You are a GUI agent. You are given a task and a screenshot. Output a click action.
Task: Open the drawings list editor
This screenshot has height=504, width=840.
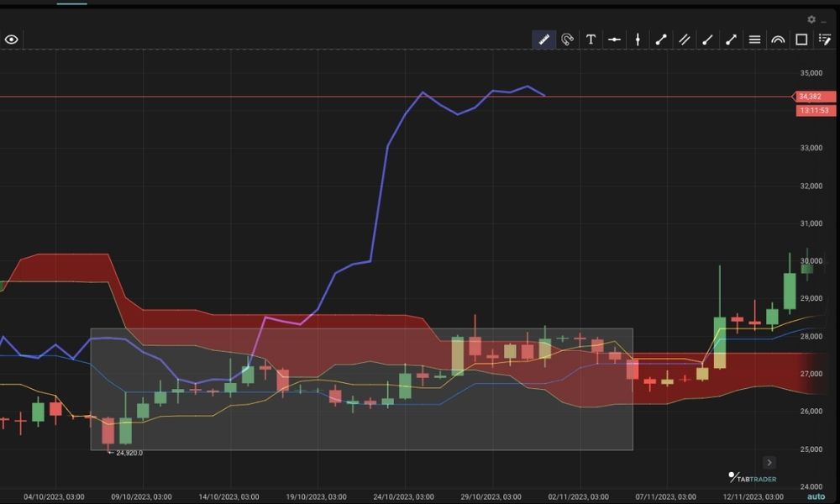(x=824, y=39)
